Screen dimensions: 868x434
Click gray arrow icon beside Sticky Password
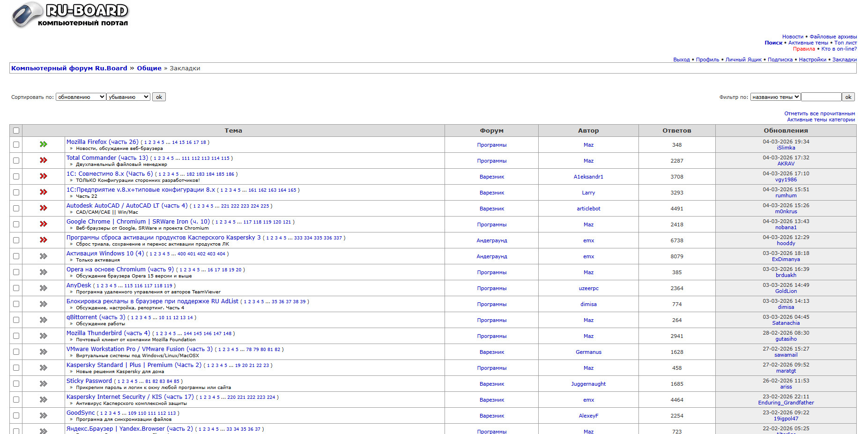tap(44, 383)
